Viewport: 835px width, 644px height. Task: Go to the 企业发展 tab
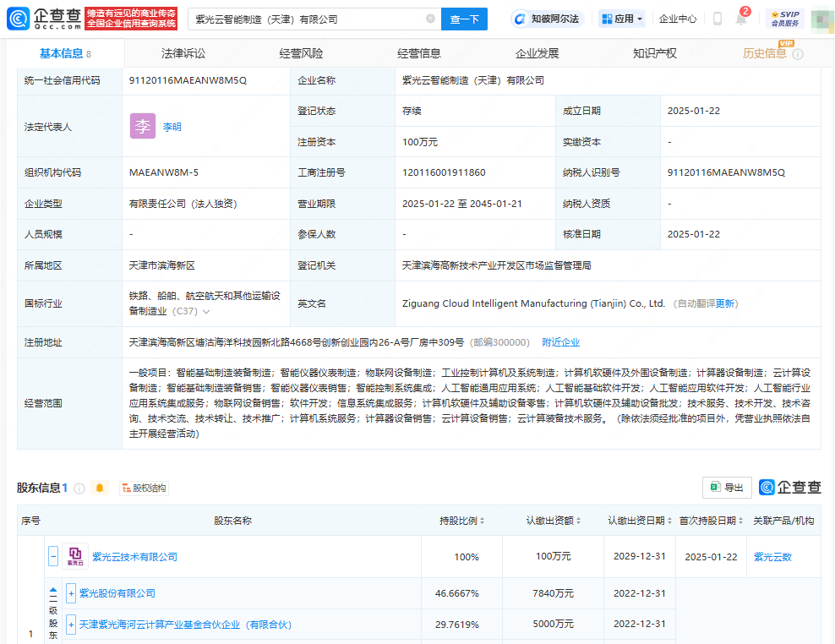(537, 53)
